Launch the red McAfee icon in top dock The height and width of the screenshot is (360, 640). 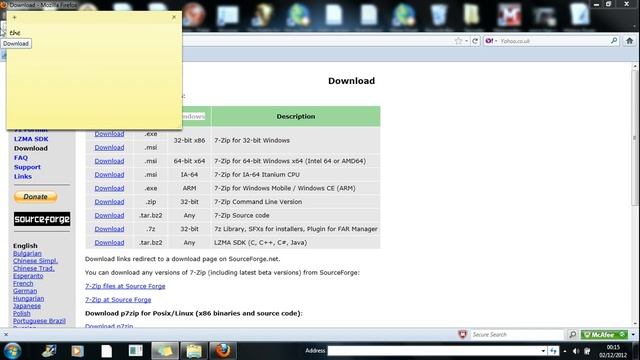pyautogui.click(x=509, y=15)
